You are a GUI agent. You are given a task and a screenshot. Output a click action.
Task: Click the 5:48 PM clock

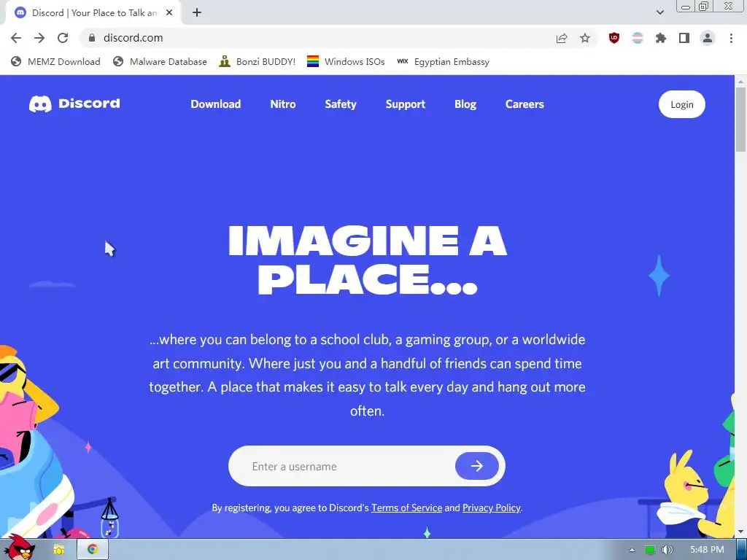(707, 550)
